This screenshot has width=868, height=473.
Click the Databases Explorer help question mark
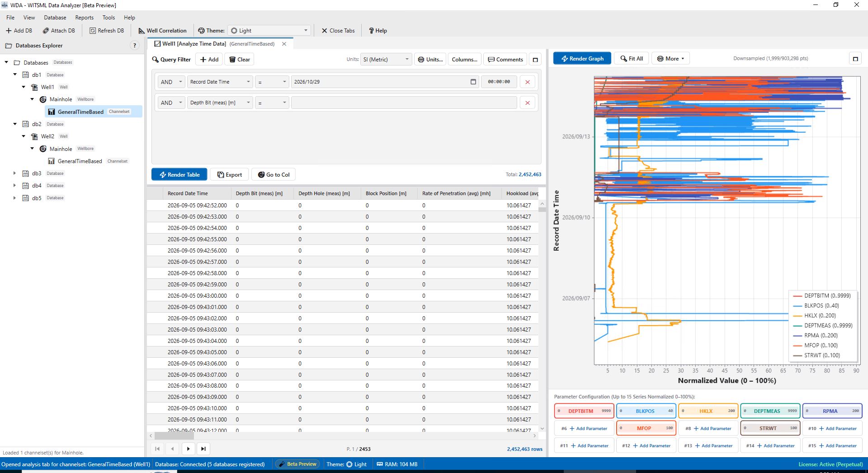click(x=134, y=46)
